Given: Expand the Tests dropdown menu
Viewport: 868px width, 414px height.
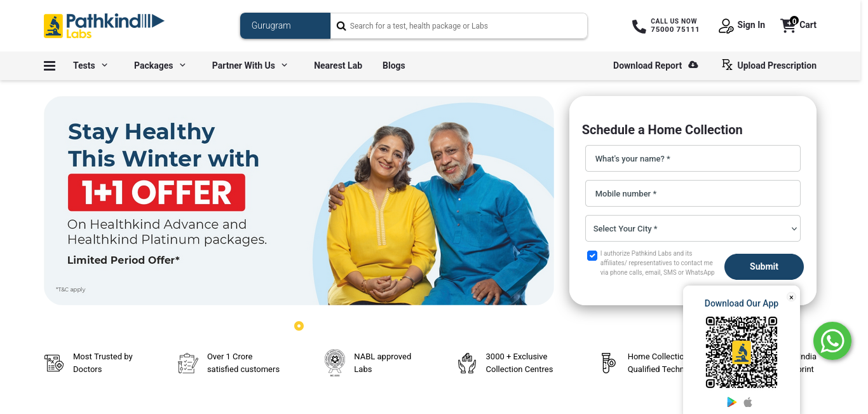Looking at the screenshot, I should click(90, 65).
